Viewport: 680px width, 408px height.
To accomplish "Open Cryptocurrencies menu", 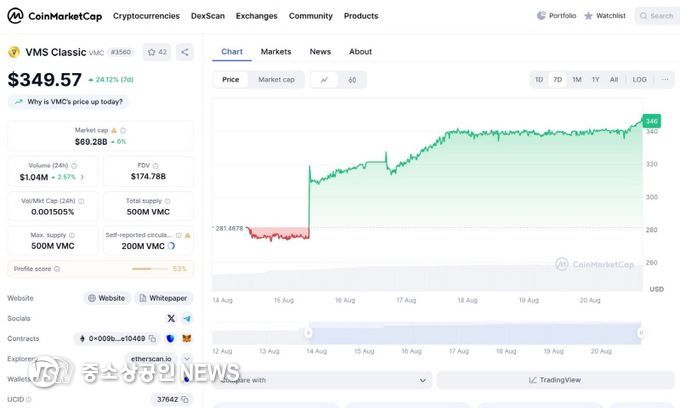I will [x=146, y=16].
